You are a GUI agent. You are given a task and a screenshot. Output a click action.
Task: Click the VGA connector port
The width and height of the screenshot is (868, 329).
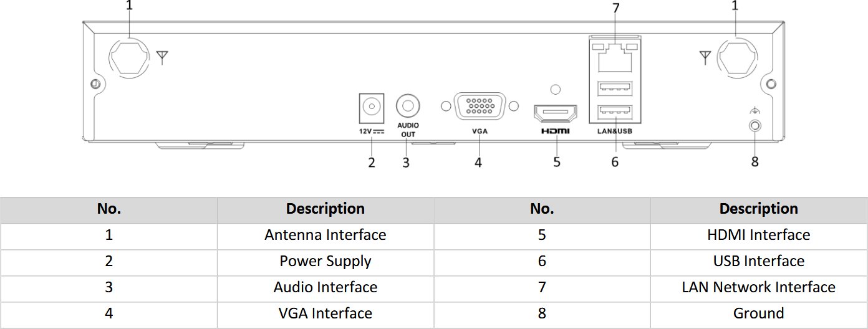(479, 107)
